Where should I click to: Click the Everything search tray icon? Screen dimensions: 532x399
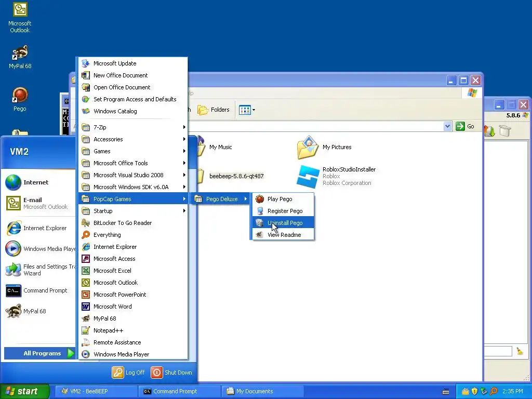(x=494, y=391)
